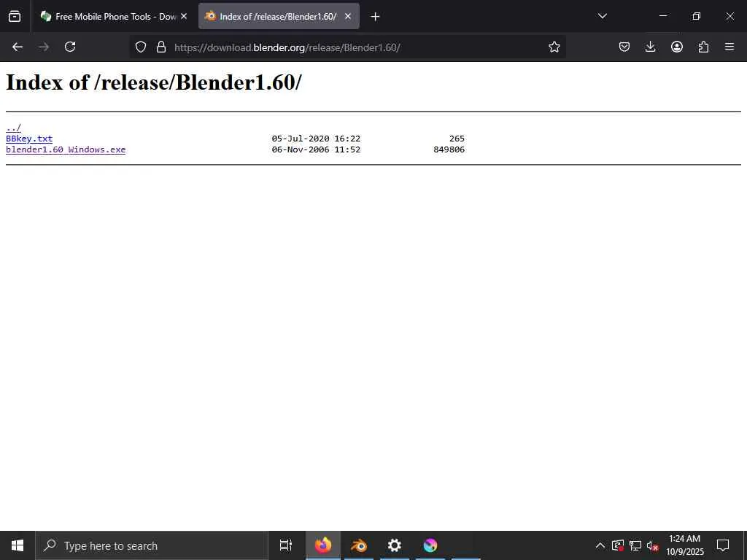Restore down the Firefox window
The width and height of the screenshot is (747, 560).
[x=697, y=16]
